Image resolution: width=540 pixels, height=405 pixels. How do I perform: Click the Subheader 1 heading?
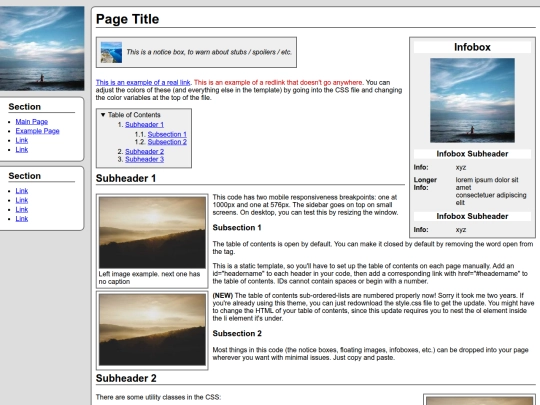(x=126, y=178)
